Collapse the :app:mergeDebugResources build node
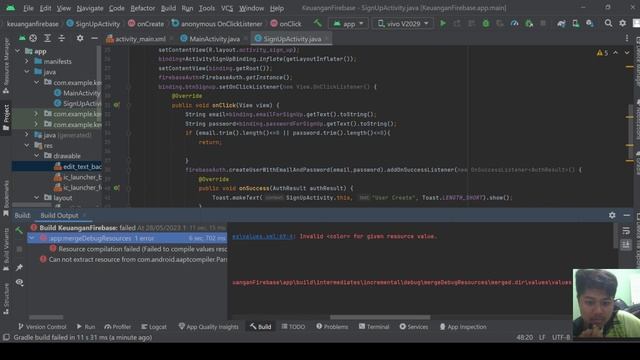640x360 pixels. [32, 238]
